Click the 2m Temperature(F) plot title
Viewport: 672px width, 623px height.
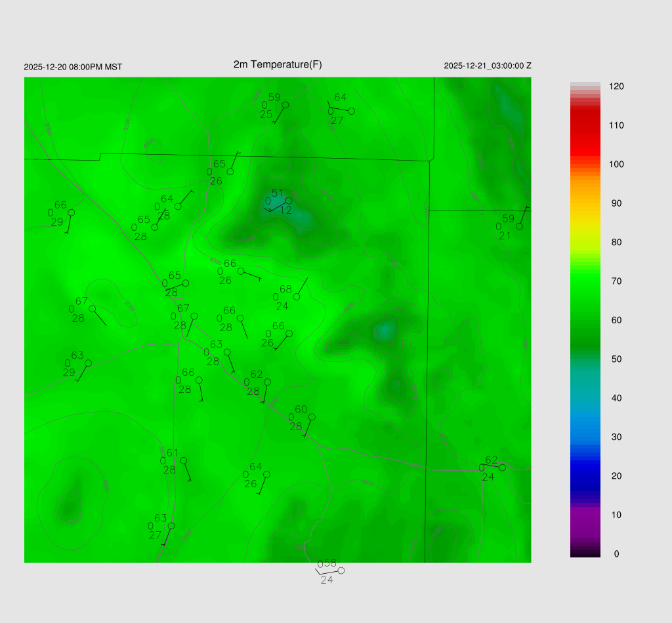coord(278,64)
